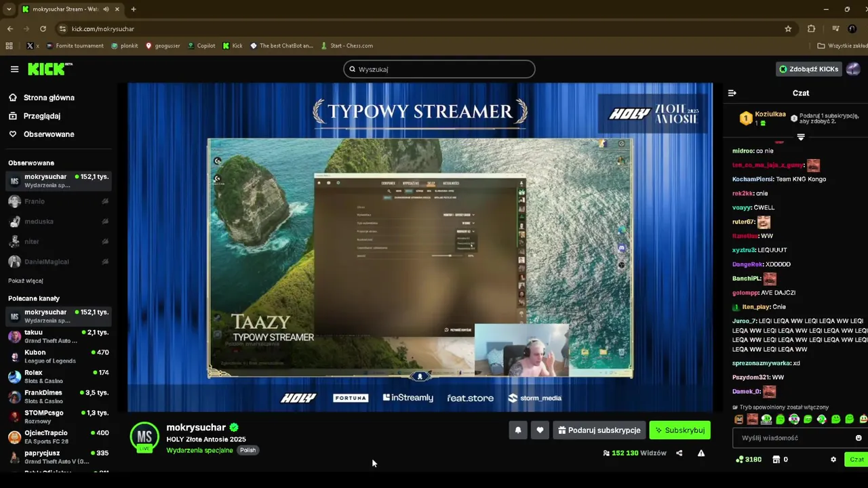Screen dimensions: 868x488
Task: Mute the mokrysuchar Stream tab audio
Action: tap(106, 9)
